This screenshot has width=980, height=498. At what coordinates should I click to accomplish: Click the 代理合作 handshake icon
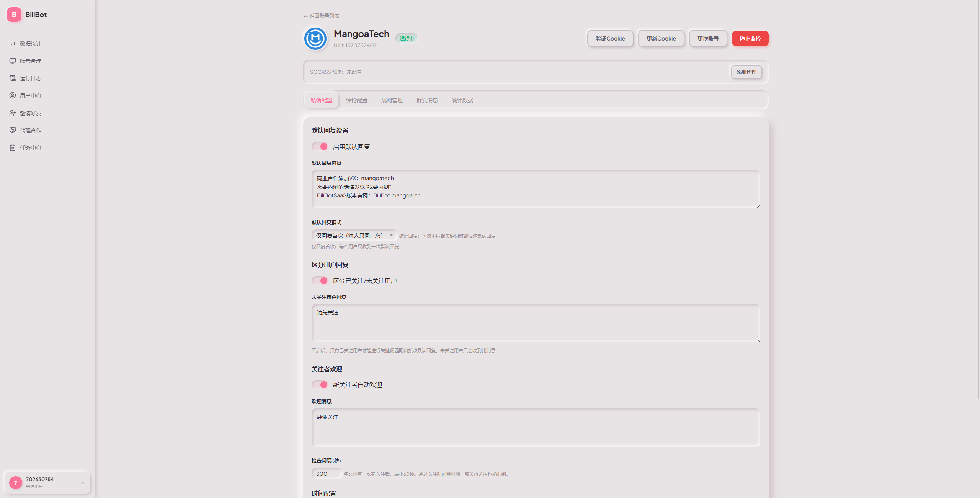[13, 130]
